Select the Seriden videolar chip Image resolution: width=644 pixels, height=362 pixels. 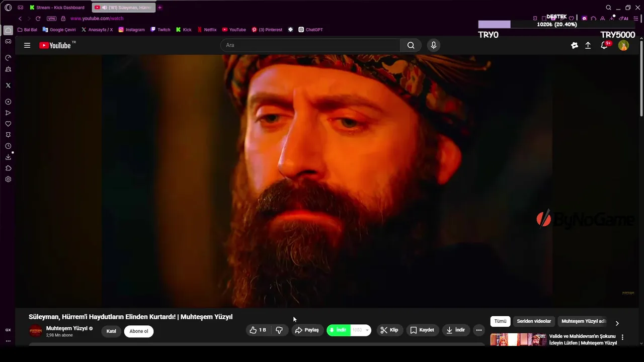534,321
